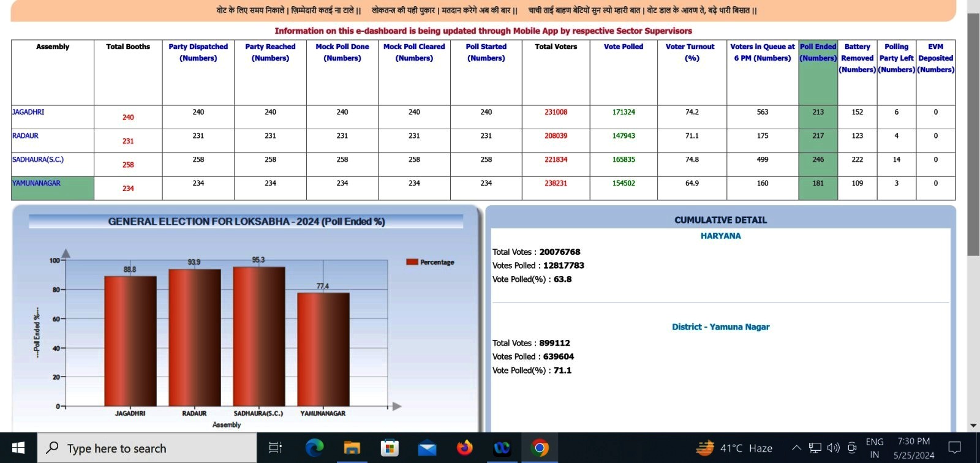Click the page scrollbar down arrow
The width and height of the screenshot is (980, 463).
tap(973, 426)
